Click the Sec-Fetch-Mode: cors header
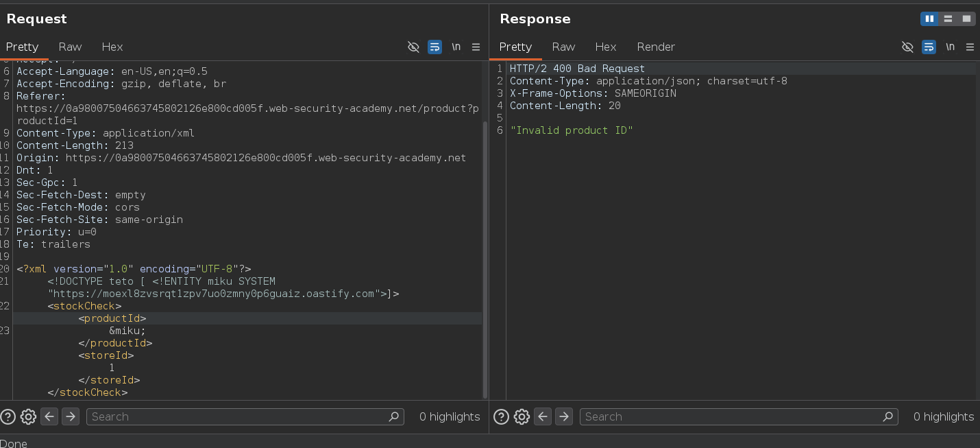 click(x=78, y=207)
